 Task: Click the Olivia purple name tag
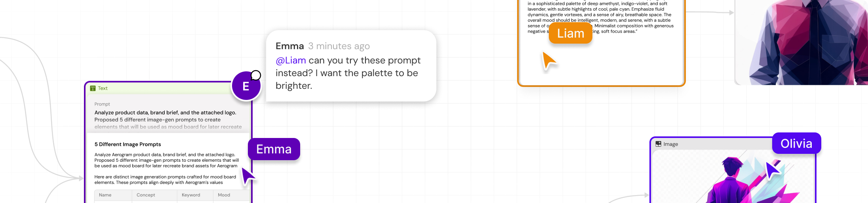point(796,143)
